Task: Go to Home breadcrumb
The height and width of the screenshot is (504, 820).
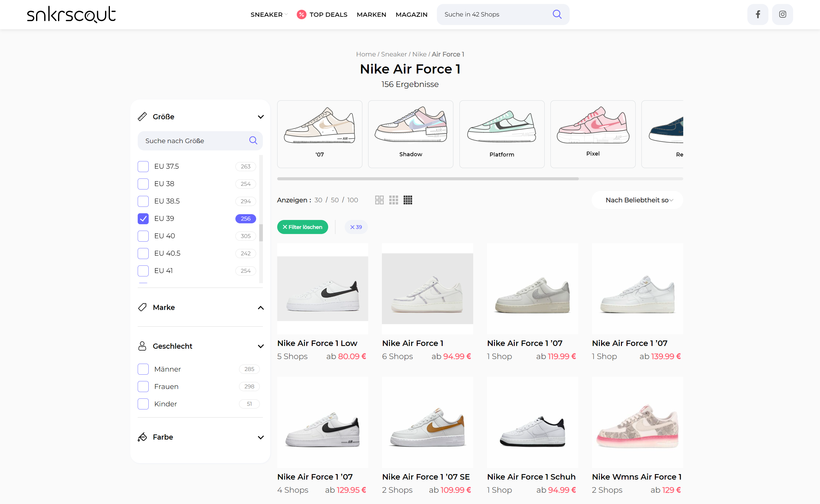Action: tap(365, 54)
